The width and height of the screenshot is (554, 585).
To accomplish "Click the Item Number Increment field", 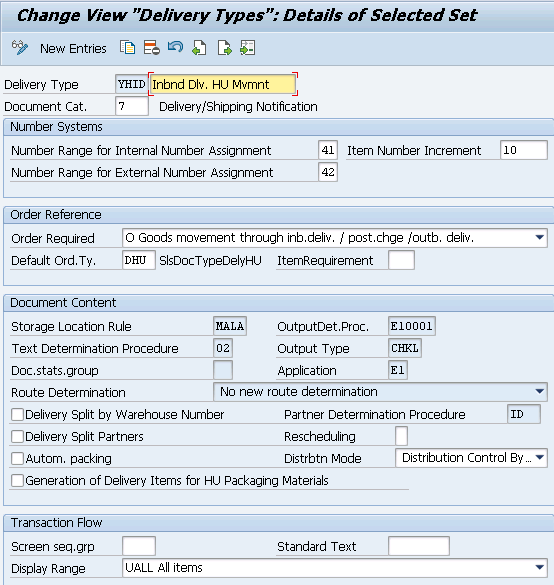I will point(524,150).
